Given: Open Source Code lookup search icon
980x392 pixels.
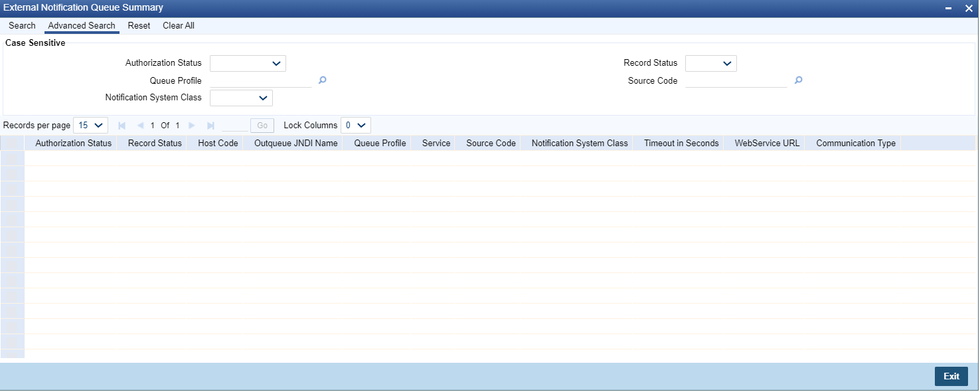Looking at the screenshot, I should click(x=798, y=80).
